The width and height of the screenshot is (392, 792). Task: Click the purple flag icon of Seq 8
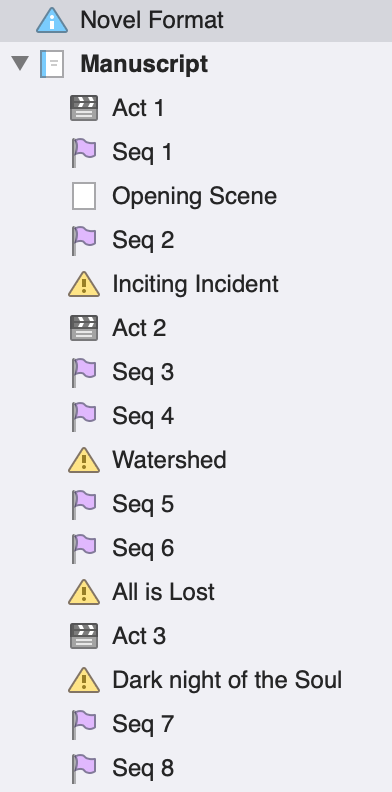click(84, 768)
